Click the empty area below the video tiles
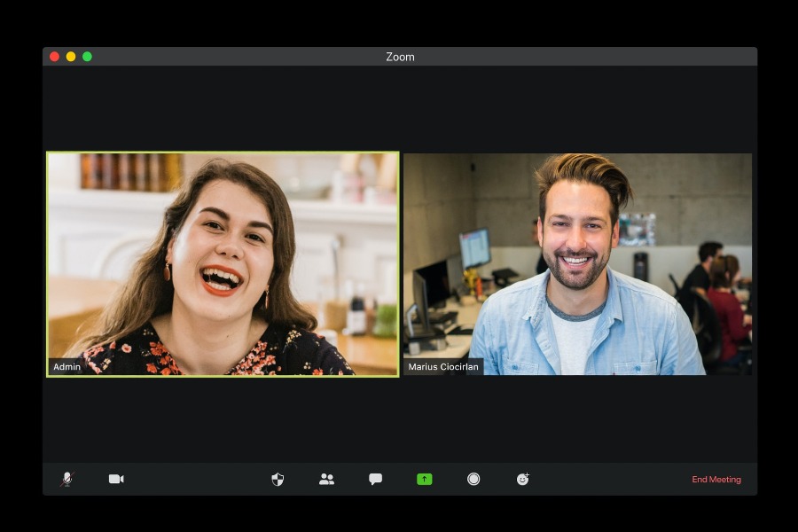 click(399, 417)
